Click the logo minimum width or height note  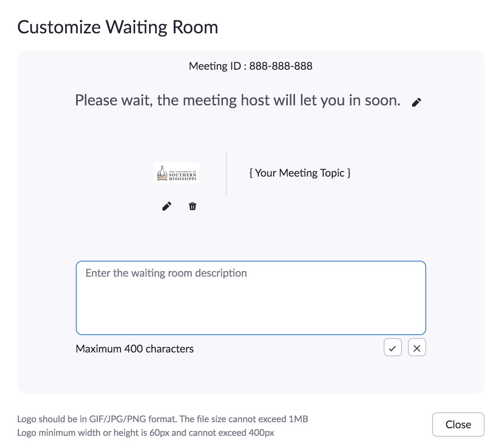point(146,433)
